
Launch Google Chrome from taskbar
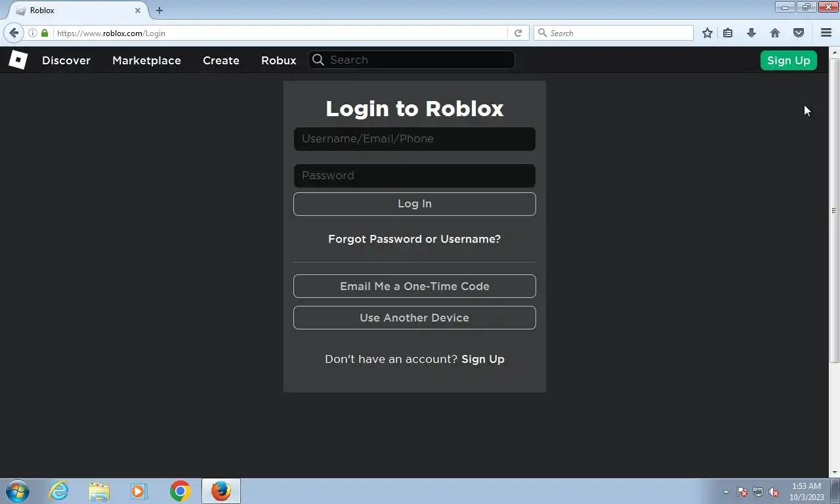[180, 491]
